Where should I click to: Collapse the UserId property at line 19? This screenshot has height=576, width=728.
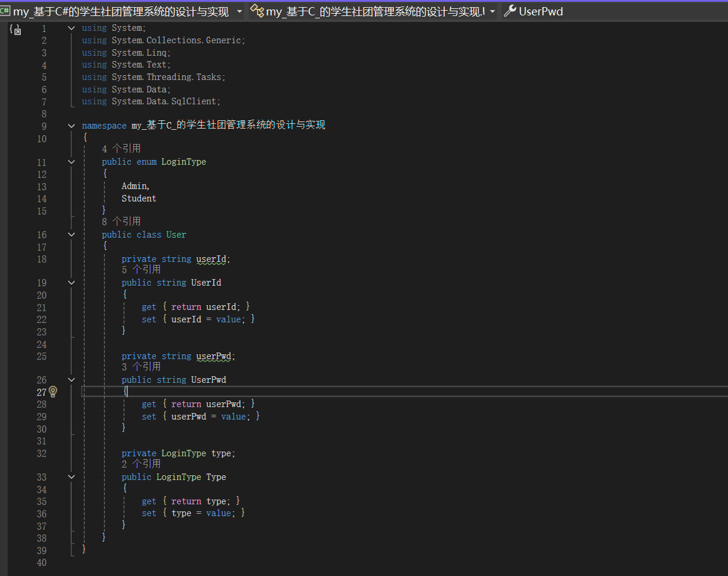[x=72, y=283]
